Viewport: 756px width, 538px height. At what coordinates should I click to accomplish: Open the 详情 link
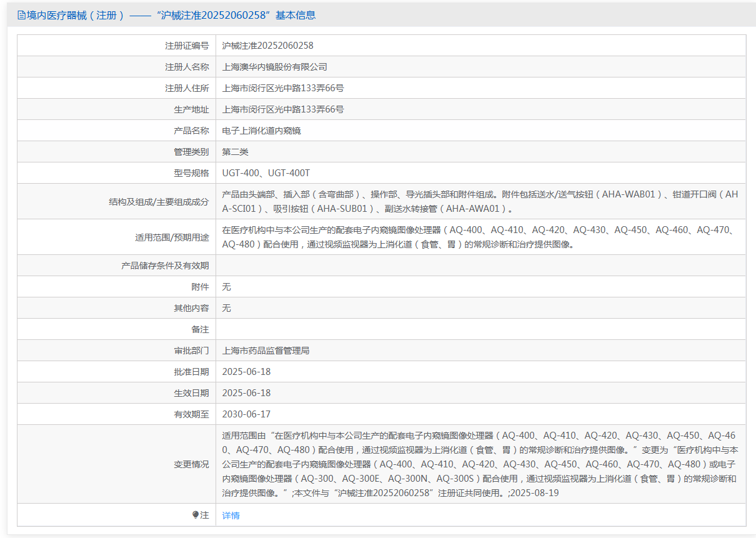[231, 516]
